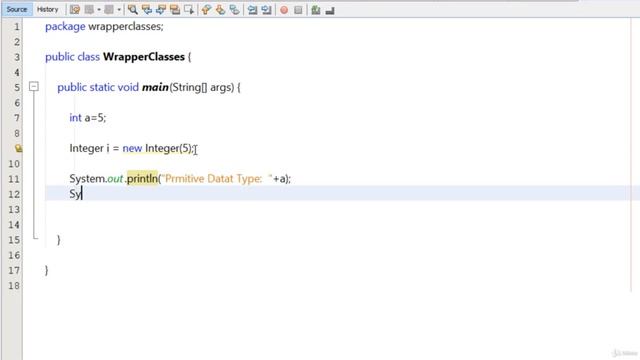Click the Forward navigation icon

click(109, 10)
